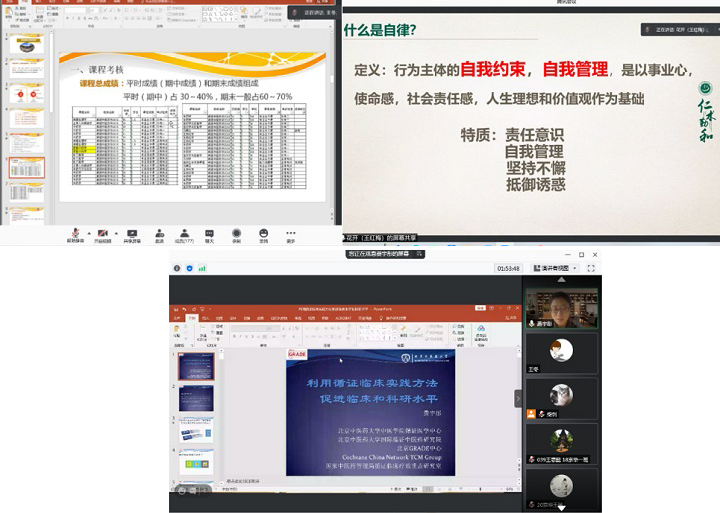Open the invite participants icon
This screenshot has width=720, height=513.
[159, 233]
